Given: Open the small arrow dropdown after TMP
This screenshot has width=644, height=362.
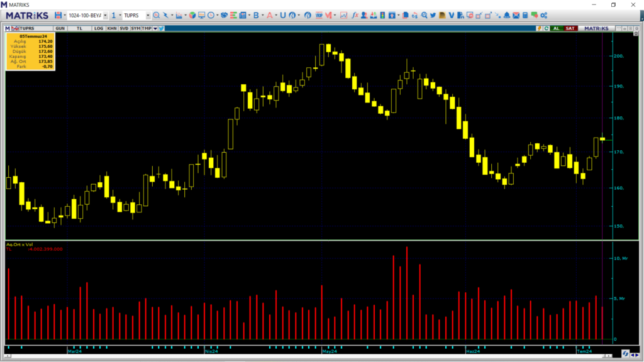Looking at the screenshot, I should pyautogui.click(x=155, y=28).
